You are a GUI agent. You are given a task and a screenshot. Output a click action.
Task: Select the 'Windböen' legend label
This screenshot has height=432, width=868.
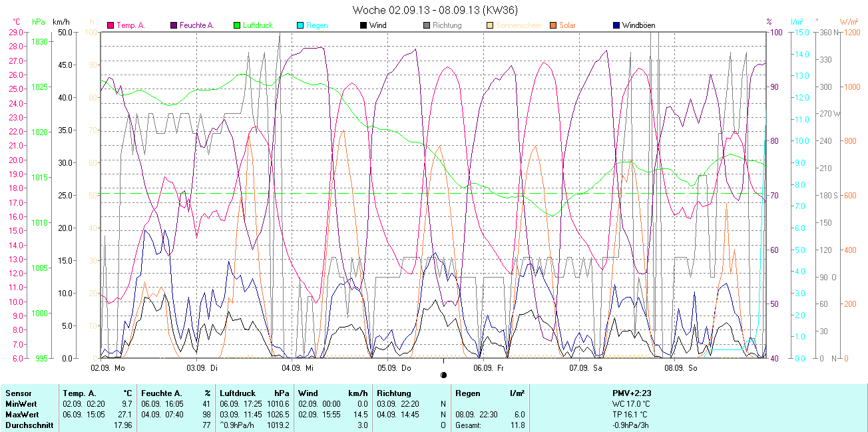(638, 25)
